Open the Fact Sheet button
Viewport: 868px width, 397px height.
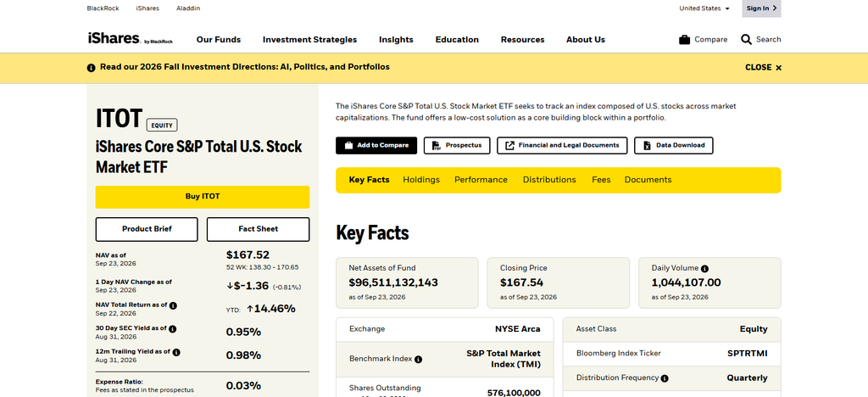coord(258,229)
